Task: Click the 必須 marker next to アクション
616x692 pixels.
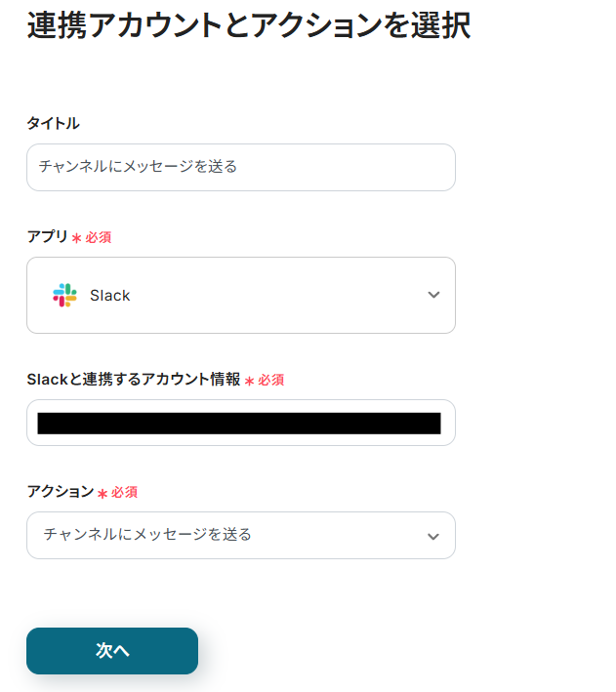Action: (x=125, y=492)
